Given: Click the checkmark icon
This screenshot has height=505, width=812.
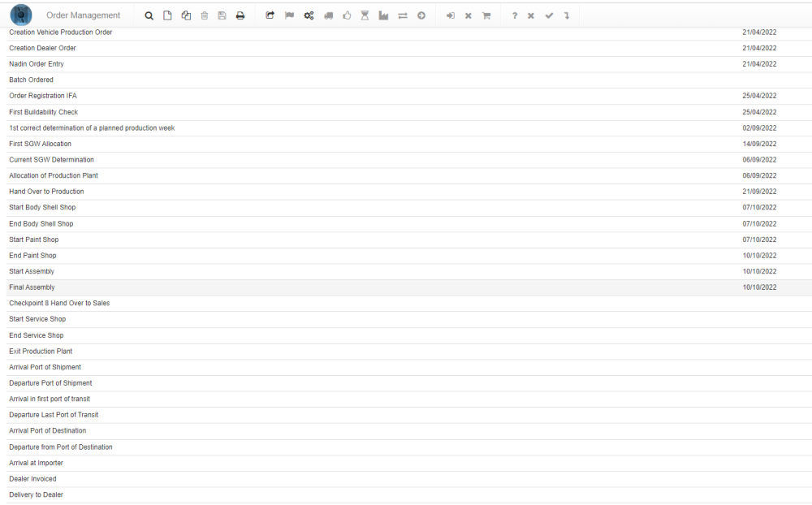Looking at the screenshot, I should [x=549, y=15].
